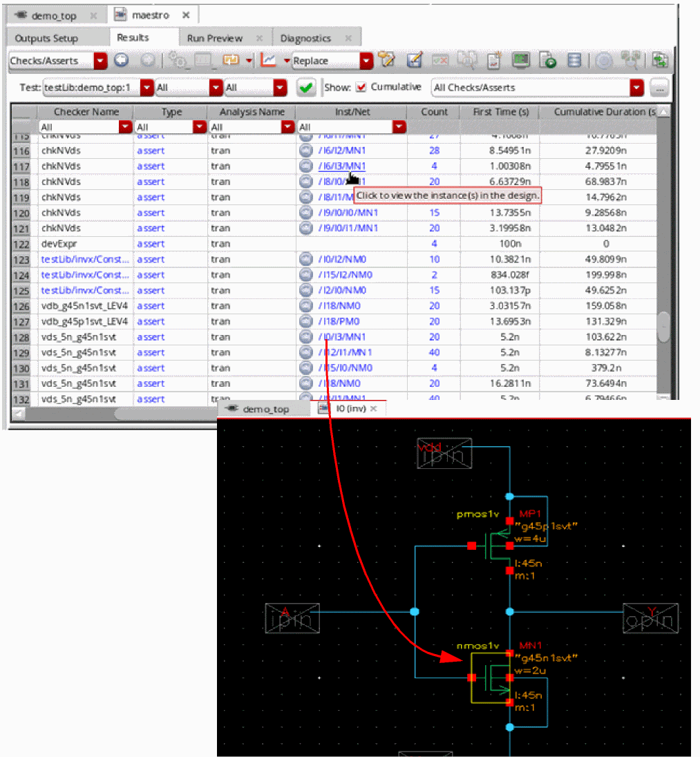Click the back navigation arrow icon
The width and height of the screenshot is (700, 757).
click(122, 61)
